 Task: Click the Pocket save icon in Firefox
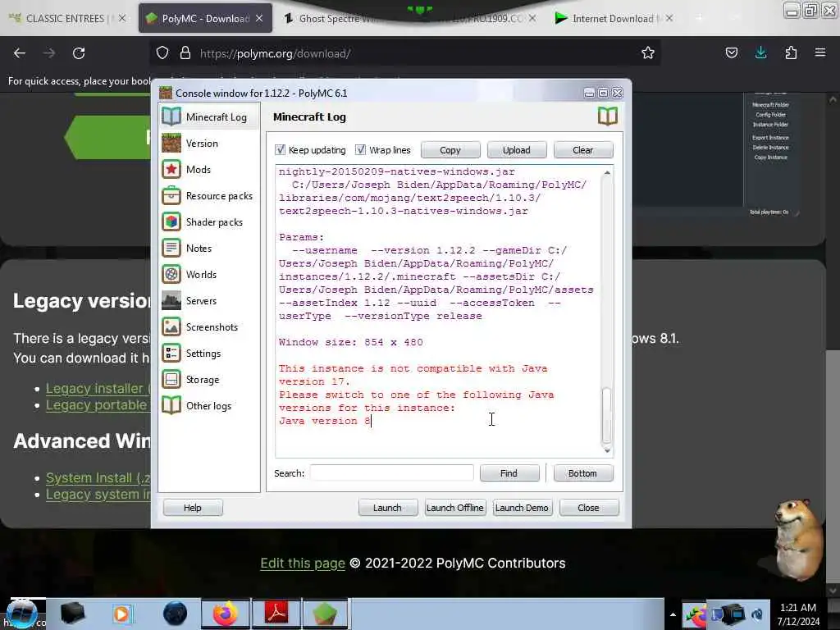pos(731,52)
